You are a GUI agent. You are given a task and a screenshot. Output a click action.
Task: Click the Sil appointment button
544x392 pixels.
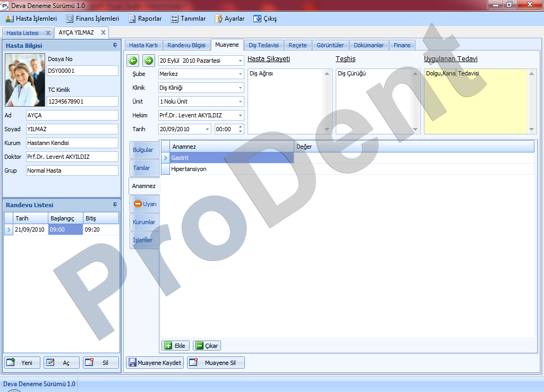[100, 362]
